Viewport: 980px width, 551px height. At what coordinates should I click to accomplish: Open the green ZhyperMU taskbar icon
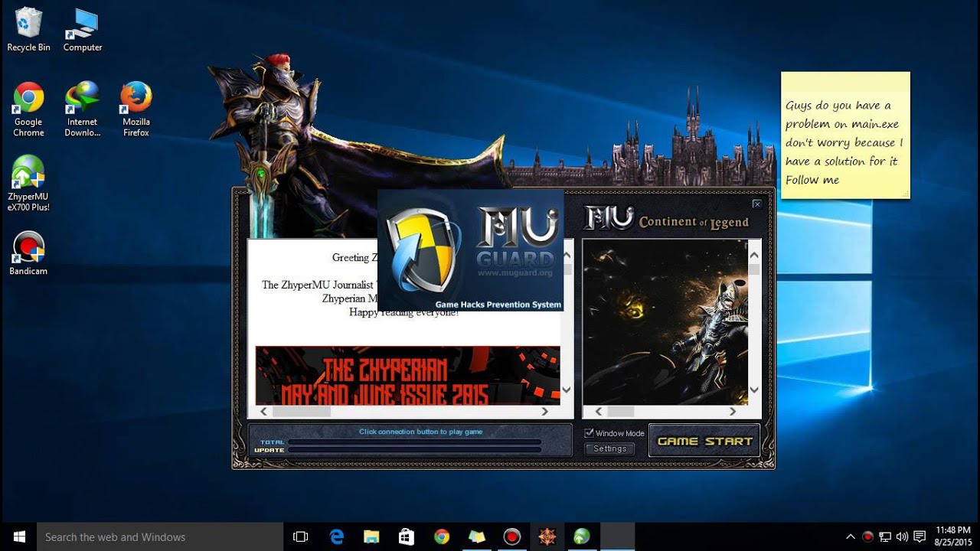point(582,536)
